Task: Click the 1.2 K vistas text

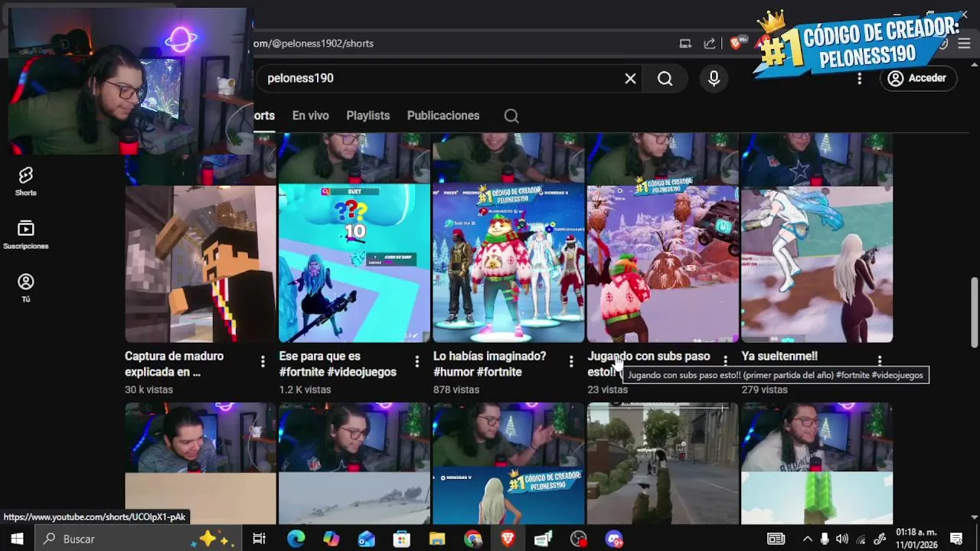Action: point(305,390)
